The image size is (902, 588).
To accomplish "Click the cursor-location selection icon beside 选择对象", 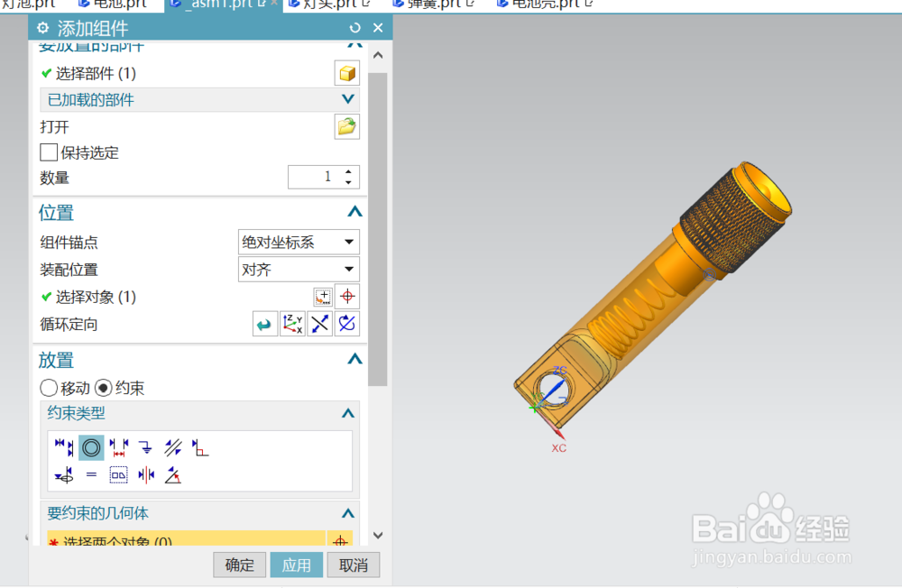I will coord(323,297).
